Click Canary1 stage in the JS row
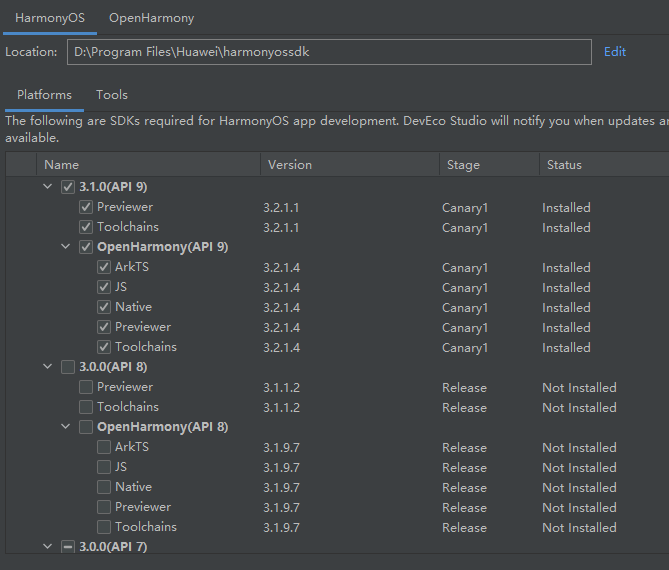669x570 pixels. click(x=465, y=288)
